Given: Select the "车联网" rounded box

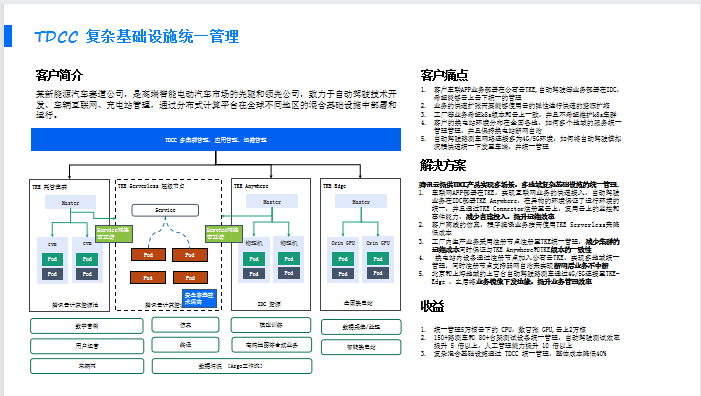Looking at the screenshot, I should point(87,366).
